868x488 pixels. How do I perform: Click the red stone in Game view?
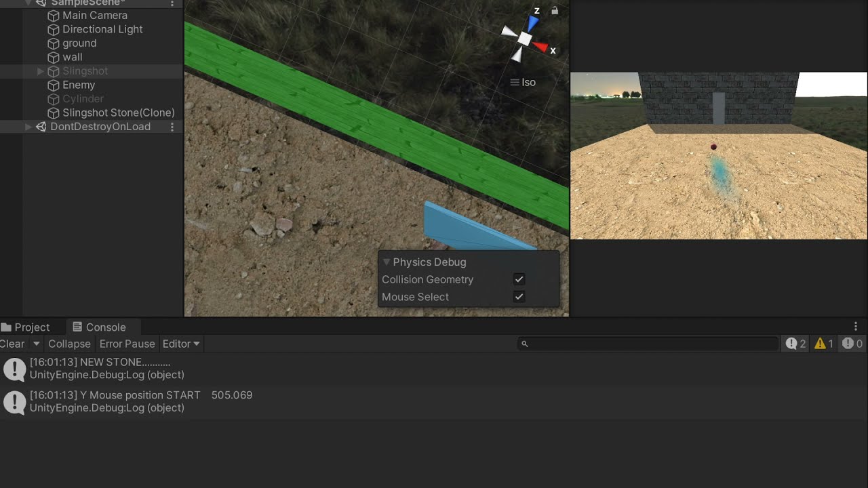[x=713, y=147]
